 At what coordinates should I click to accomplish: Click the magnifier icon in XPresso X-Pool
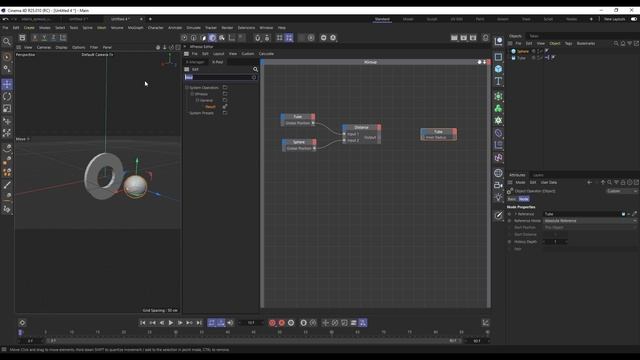pyautogui.click(x=256, y=69)
